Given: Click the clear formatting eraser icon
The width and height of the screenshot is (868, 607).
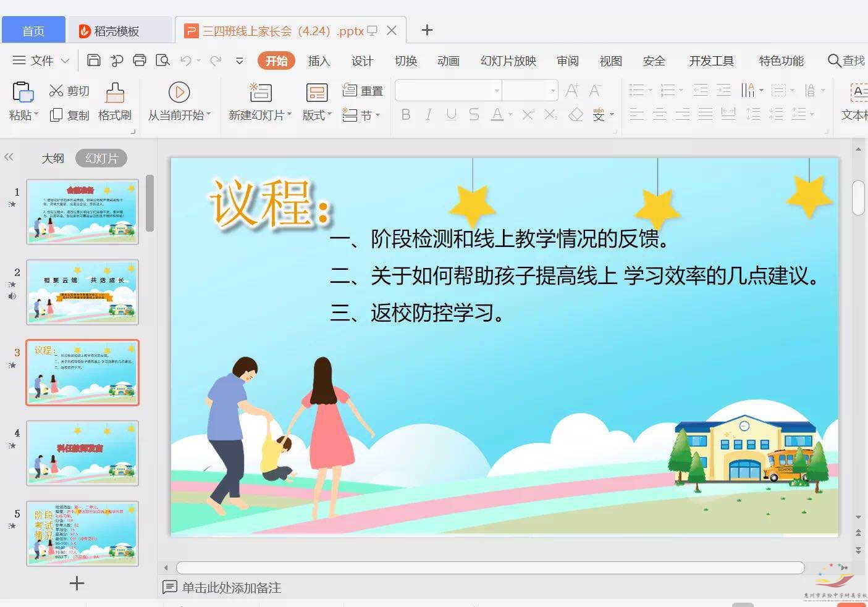Looking at the screenshot, I should tap(576, 114).
